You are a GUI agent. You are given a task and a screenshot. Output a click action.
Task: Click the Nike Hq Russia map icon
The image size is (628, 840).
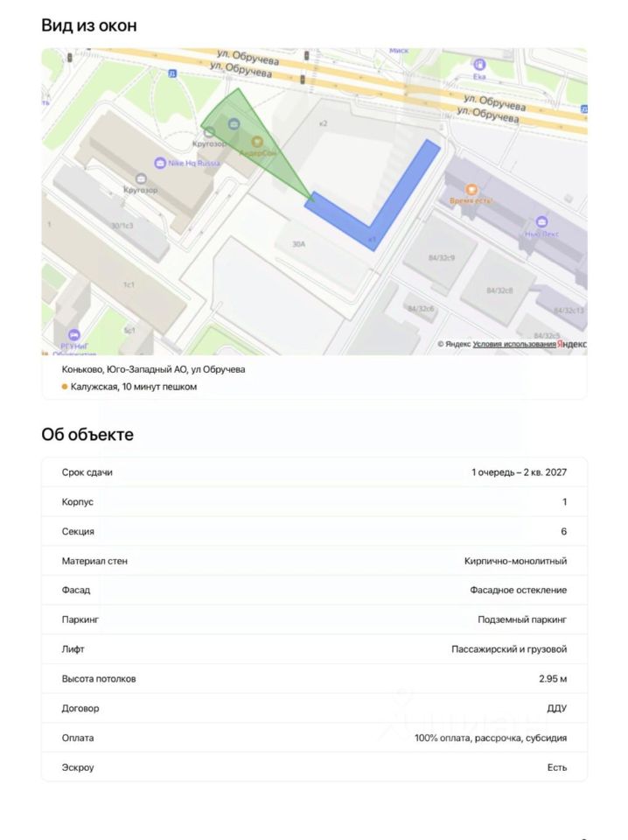tap(159, 163)
